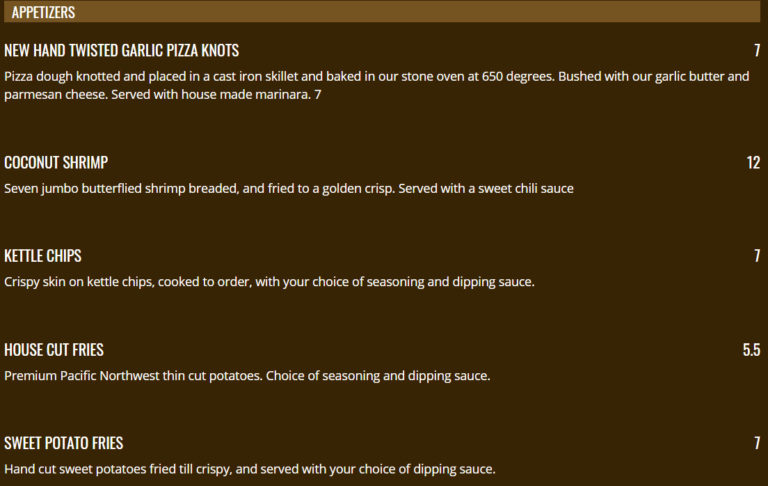Click the Kettle Chips item heading
Viewport: 768px width, 486px height.
pos(43,256)
